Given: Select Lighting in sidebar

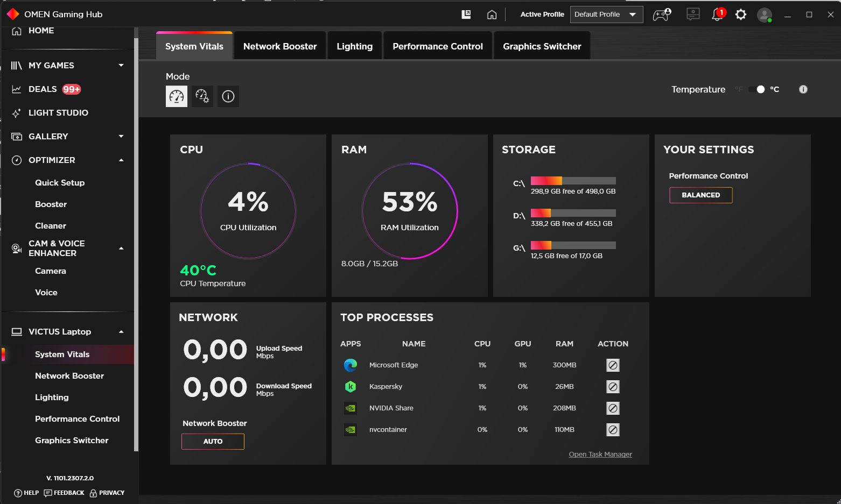Looking at the screenshot, I should (52, 397).
